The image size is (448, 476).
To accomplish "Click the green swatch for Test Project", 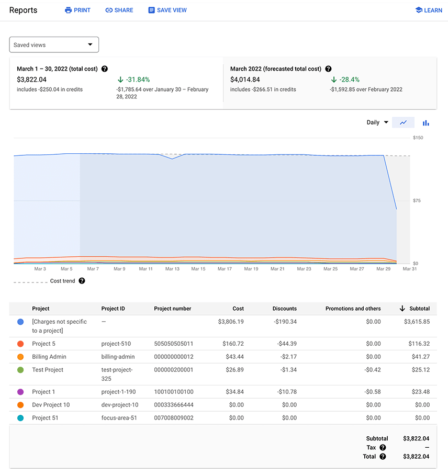I will point(20,370).
